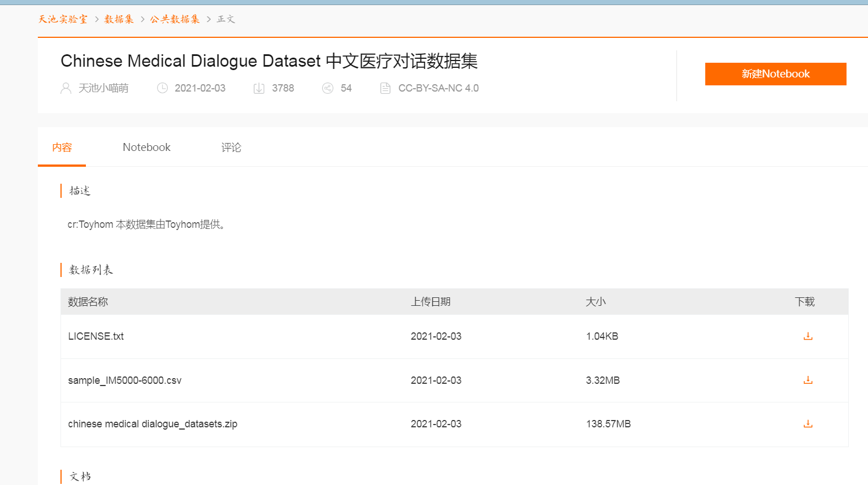Click the 大小 column header
868x485 pixels.
point(596,302)
